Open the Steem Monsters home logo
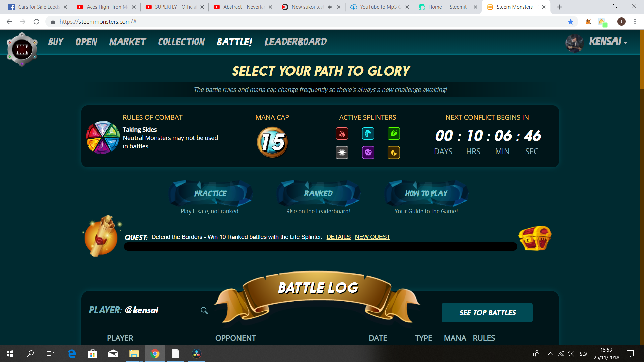The width and height of the screenshot is (644, 362). pyautogui.click(x=22, y=49)
